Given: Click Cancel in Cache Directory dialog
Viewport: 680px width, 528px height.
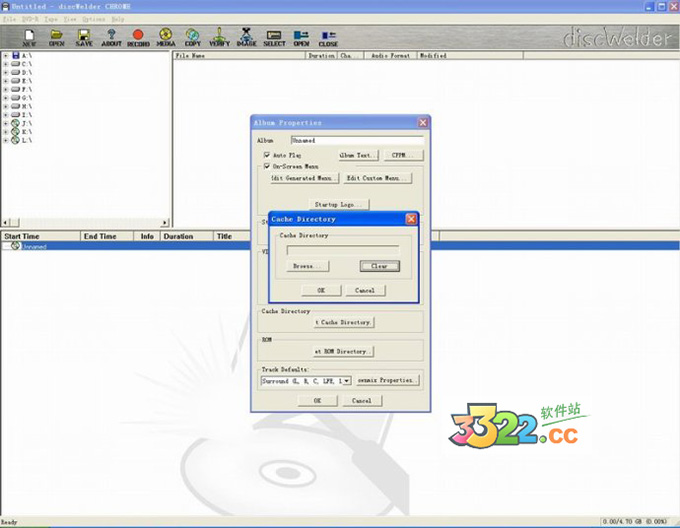Looking at the screenshot, I should [x=365, y=290].
